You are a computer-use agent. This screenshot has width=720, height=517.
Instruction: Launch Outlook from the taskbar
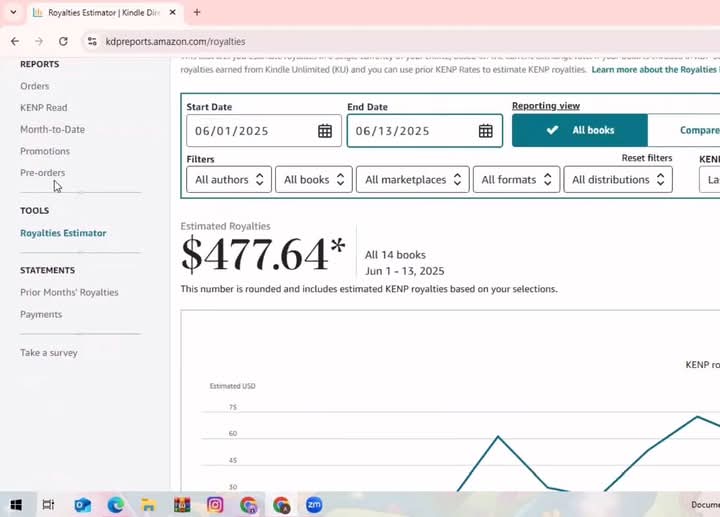tap(83, 505)
